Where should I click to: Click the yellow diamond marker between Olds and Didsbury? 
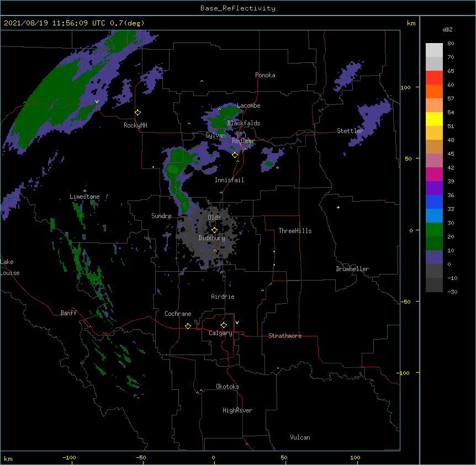214,230
